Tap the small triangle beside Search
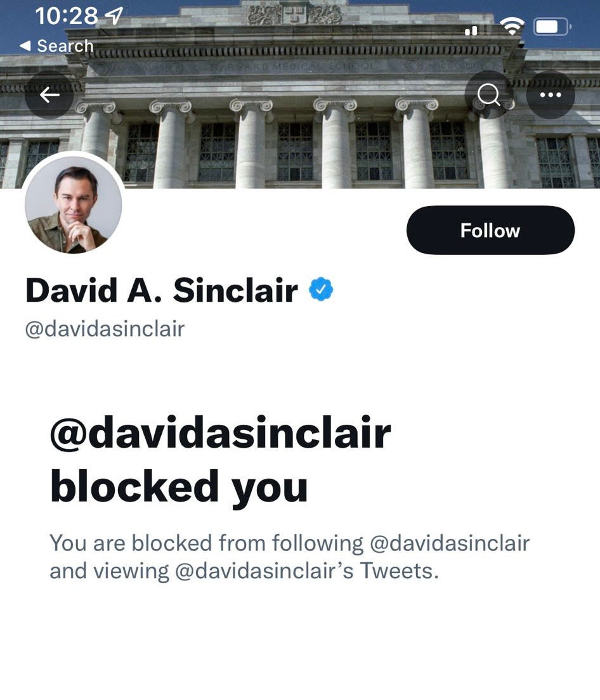This screenshot has width=600, height=700. pyautogui.click(x=25, y=46)
